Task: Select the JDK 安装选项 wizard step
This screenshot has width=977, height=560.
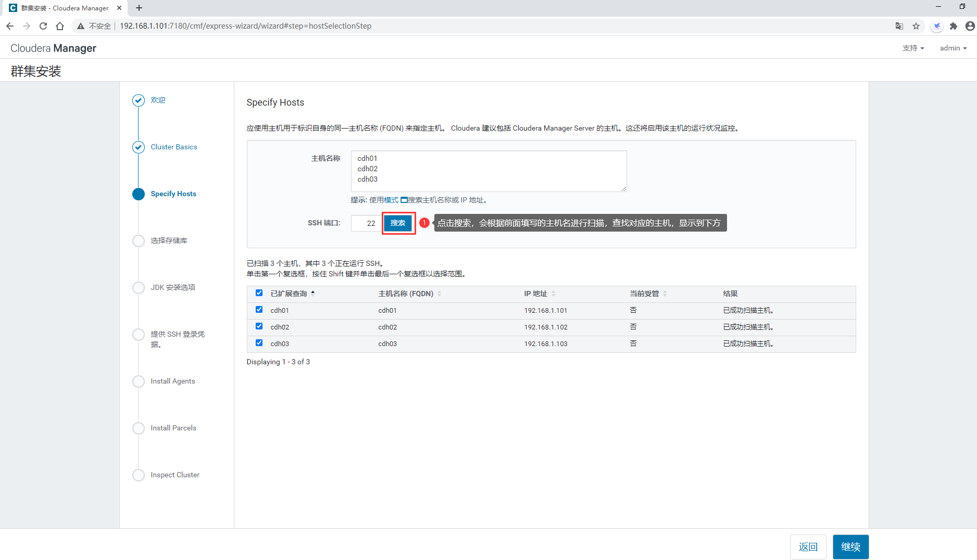Action: point(173,287)
